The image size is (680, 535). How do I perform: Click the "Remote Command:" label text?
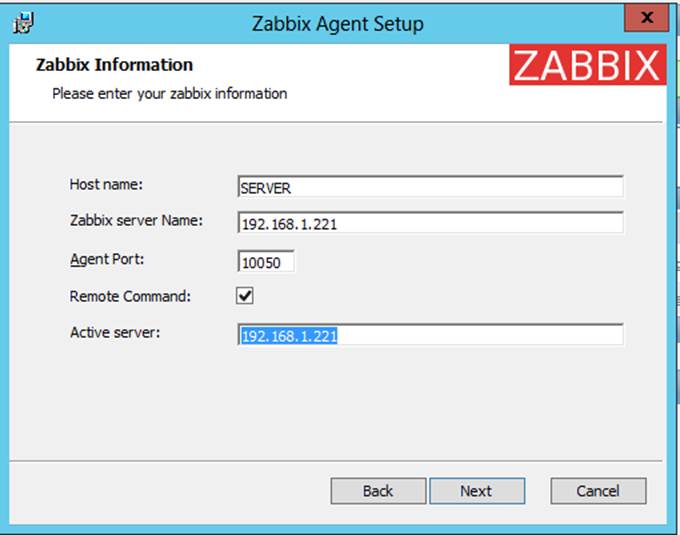point(130,296)
